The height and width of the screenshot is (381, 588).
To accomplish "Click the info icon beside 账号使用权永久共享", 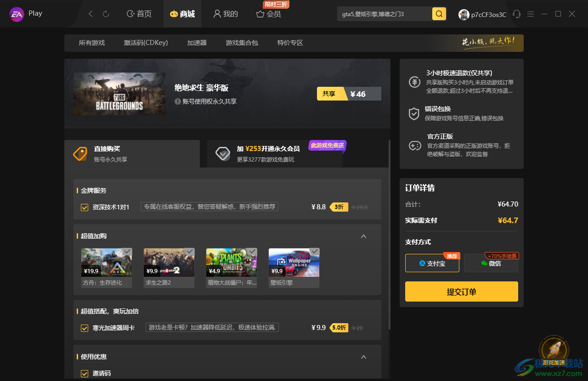I will [178, 101].
